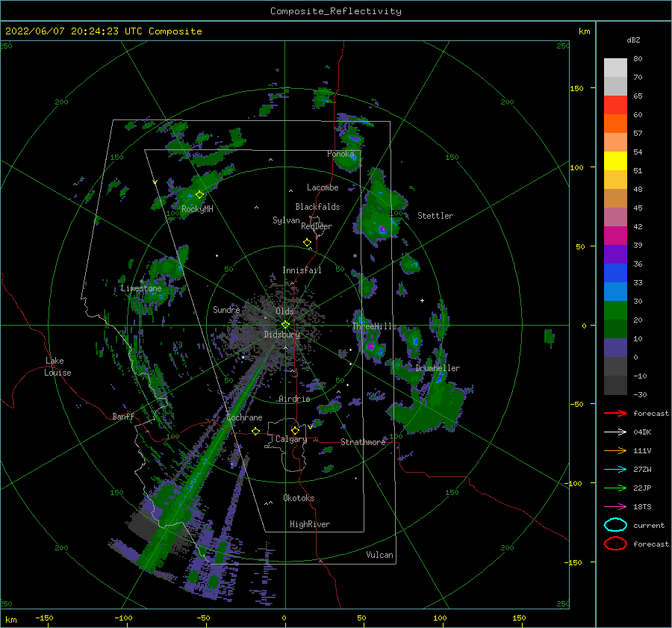This screenshot has width=672, height=628.
Task: Click the green 22JP arrow icon
Action: [x=615, y=488]
